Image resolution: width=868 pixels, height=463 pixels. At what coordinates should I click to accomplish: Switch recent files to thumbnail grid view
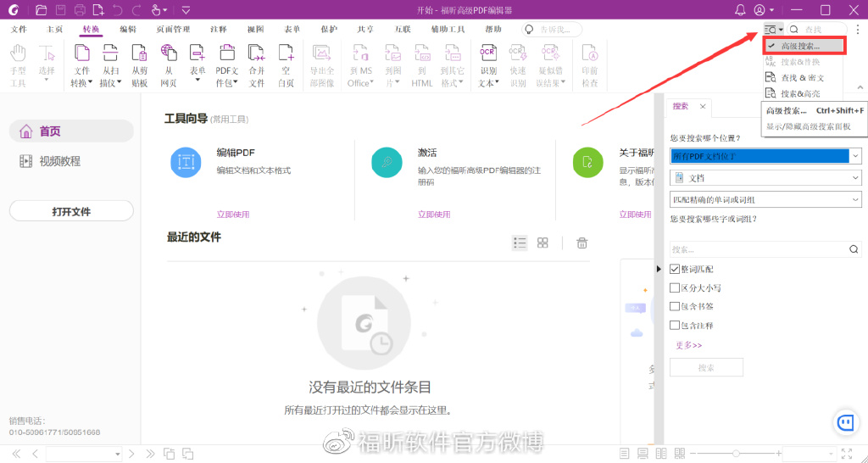pyautogui.click(x=542, y=243)
